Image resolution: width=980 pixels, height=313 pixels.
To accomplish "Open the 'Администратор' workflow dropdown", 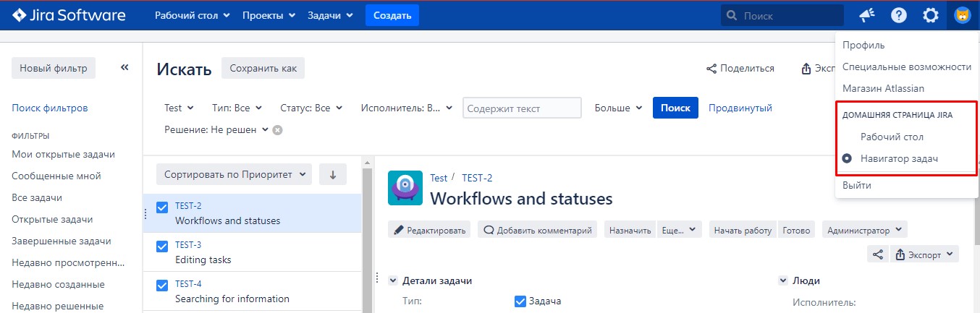I will (865, 230).
